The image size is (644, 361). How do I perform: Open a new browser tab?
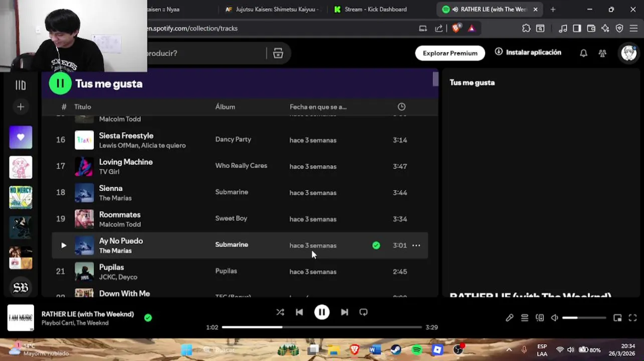click(x=553, y=9)
